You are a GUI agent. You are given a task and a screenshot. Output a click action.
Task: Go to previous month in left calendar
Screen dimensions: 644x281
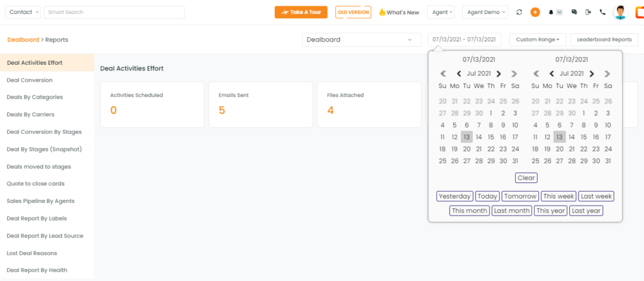pyautogui.click(x=459, y=74)
